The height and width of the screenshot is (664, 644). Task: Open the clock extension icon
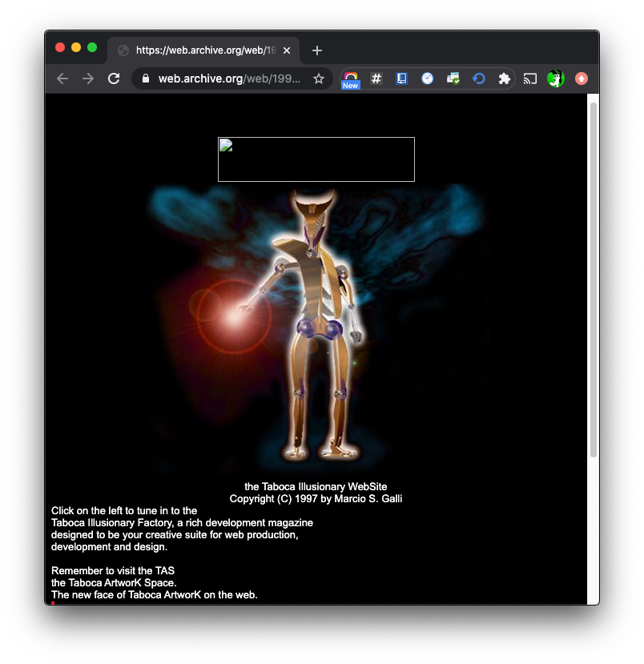point(428,78)
